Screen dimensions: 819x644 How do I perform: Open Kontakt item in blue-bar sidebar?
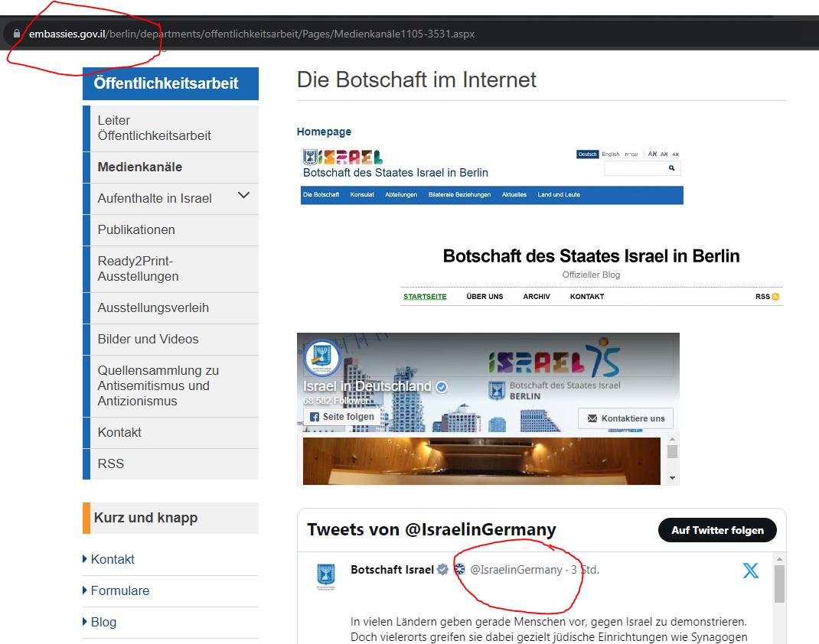coord(175,433)
